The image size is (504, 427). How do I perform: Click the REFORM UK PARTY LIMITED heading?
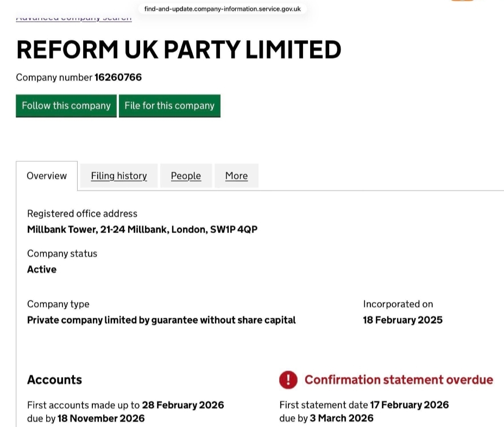coord(179,50)
